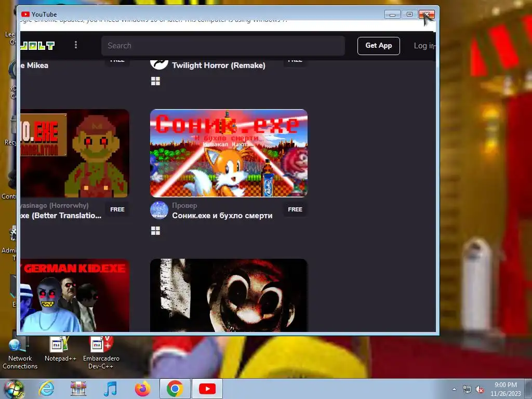Open the music note taskbar app
Image resolution: width=532 pixels, height=399 pixels.
click(110, 389)
